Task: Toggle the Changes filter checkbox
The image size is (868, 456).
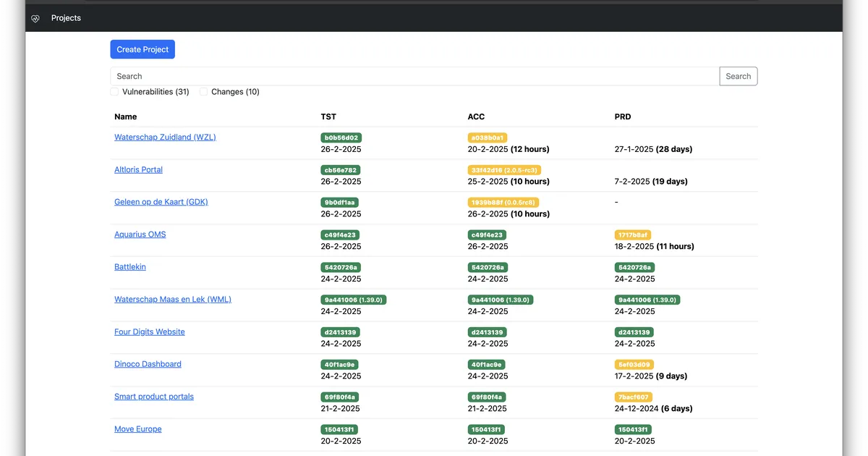Action: click(x=203, y=92)
